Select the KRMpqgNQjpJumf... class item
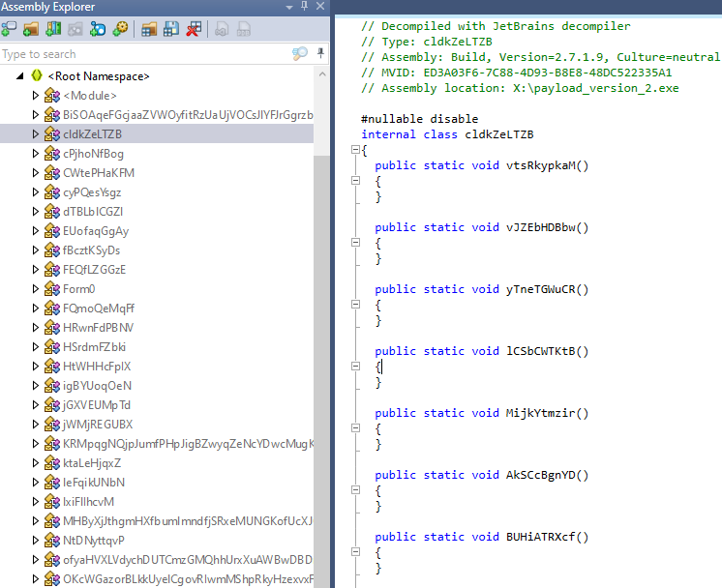The width and height of the screenshot is (722, 588). click(188, 443)
